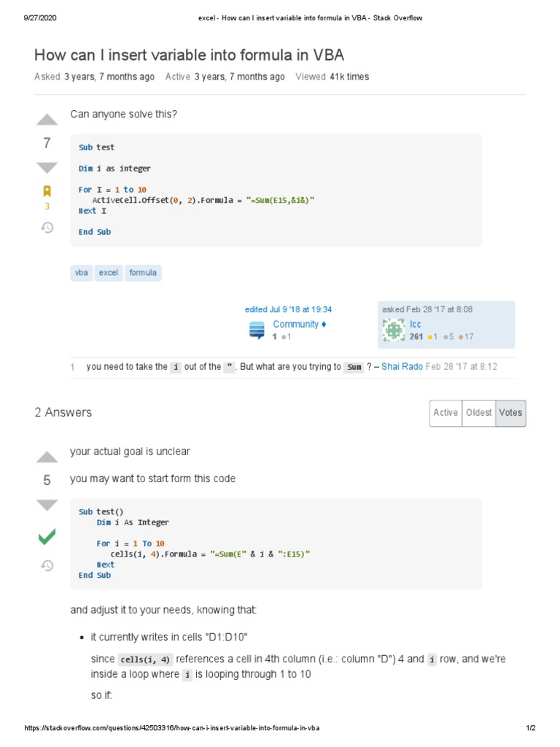Screen dimensions: 560x747
Task: Upvote the question with the up arrow
Action: [x=47, y=120]
